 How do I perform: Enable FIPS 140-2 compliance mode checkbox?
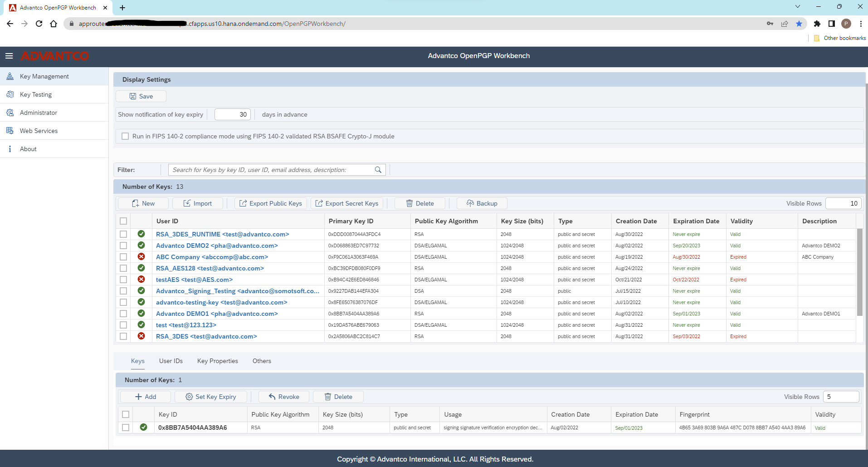125,136
